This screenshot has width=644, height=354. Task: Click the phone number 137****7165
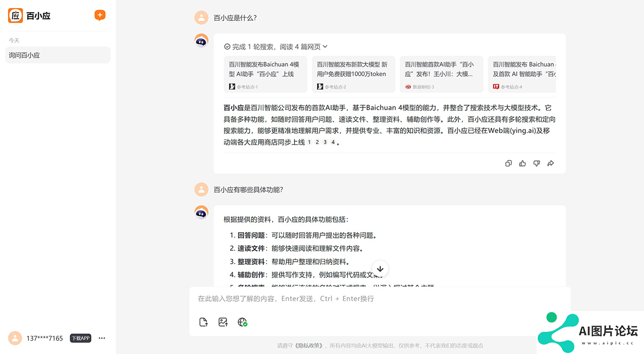[45, 338]
